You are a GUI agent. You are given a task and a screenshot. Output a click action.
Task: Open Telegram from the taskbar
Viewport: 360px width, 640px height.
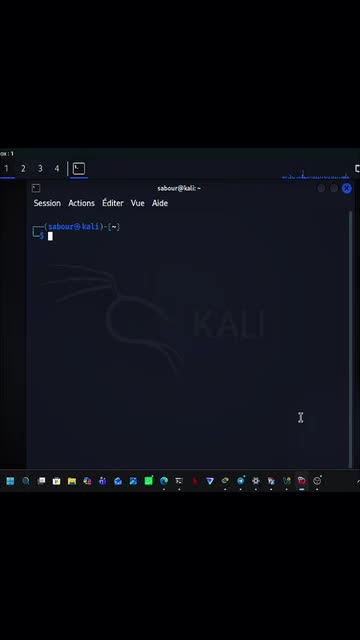click(x=240, y=481)
